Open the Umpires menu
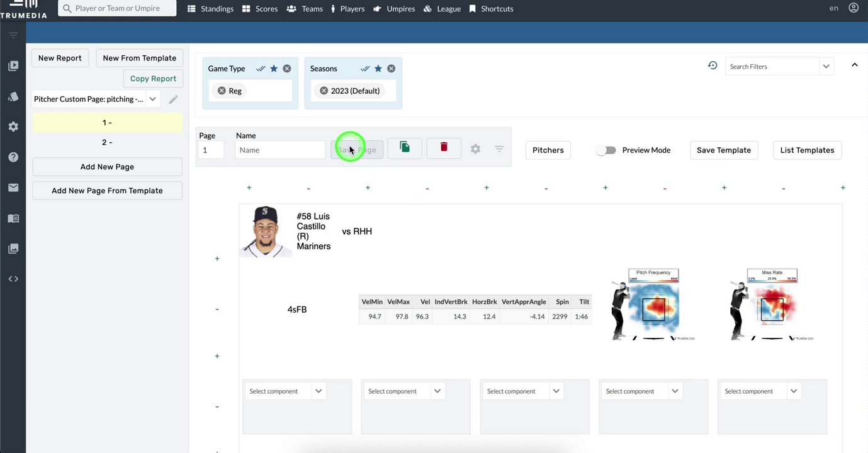Image resolution: width=868 pixels, height=453 pixels. click(x=394, y=9)
